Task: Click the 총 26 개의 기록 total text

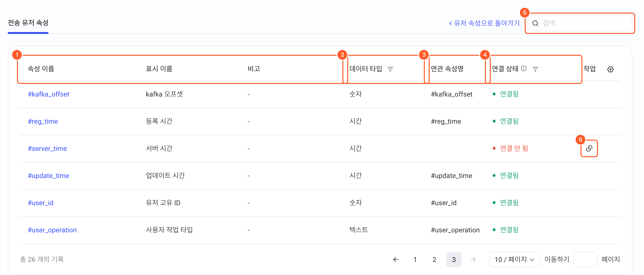Action: [x=42, y=259]
